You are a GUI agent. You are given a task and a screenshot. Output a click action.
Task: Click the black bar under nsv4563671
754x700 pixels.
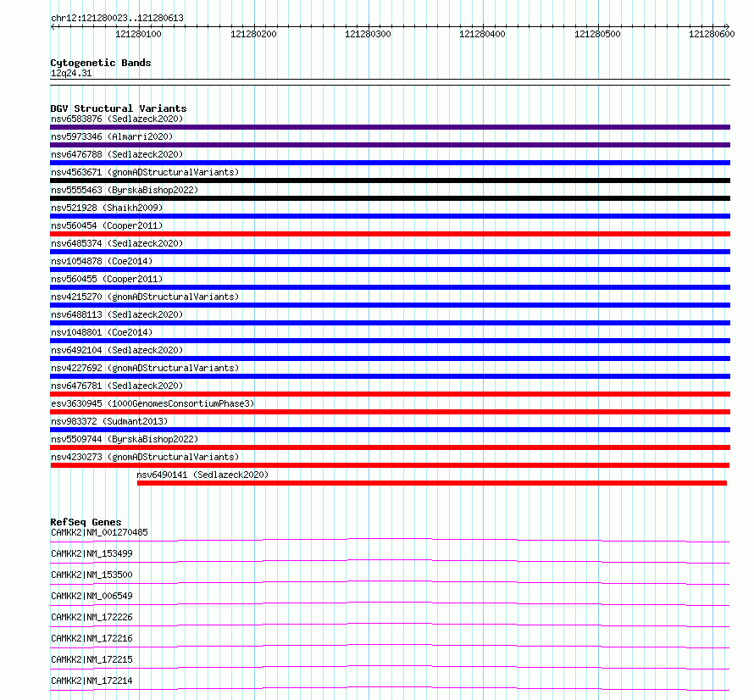pos(390,181)
